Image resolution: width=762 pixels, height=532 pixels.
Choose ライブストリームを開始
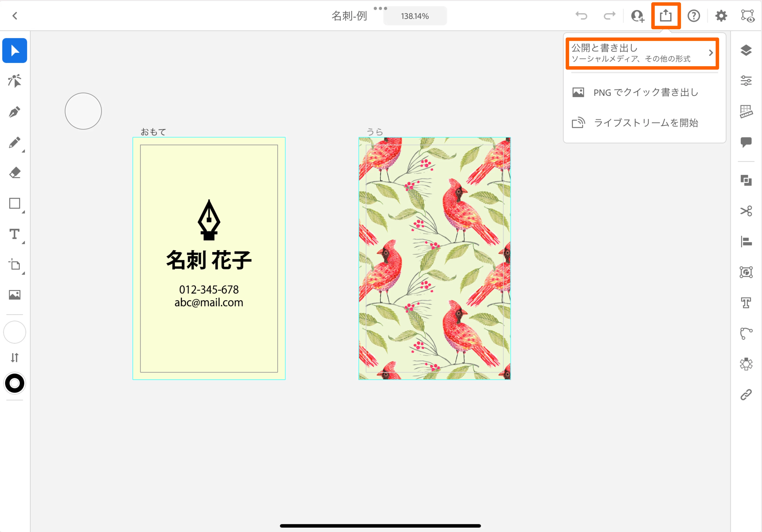(x=645, y=123)
